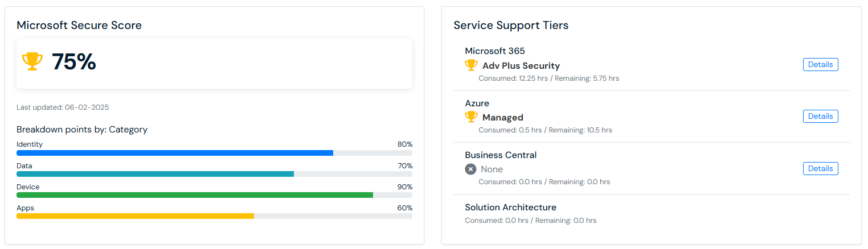Image resolution: width=868 pixels, height=249 pixels.
Task: Click the Identity 80% percentage label
Action: coord(404,144)
